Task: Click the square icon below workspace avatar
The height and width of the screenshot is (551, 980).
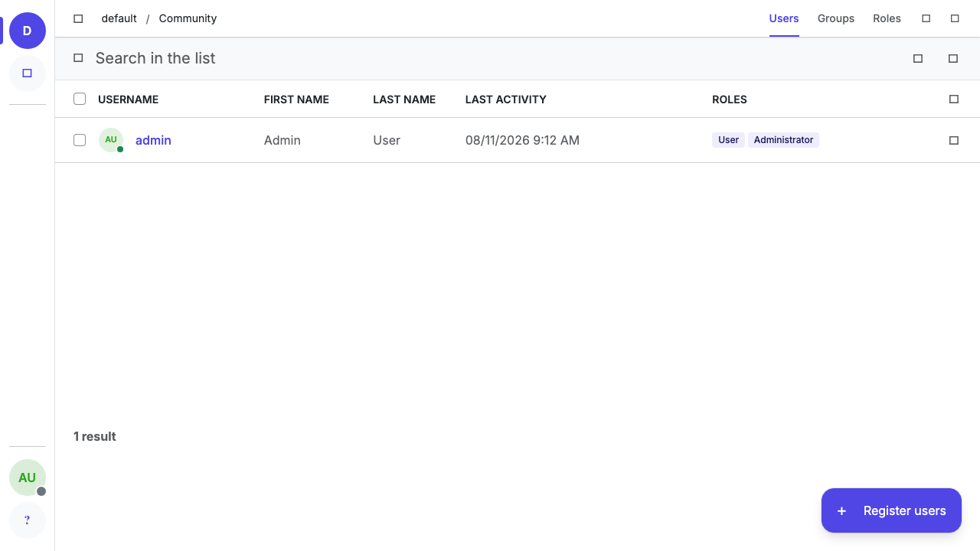Action: tap(28, 73)
